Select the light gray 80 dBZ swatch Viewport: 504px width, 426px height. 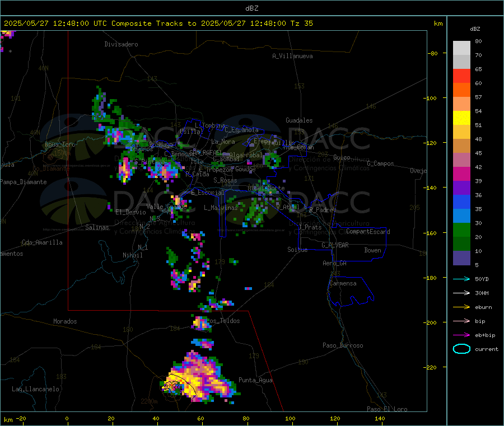pos(461,48)
